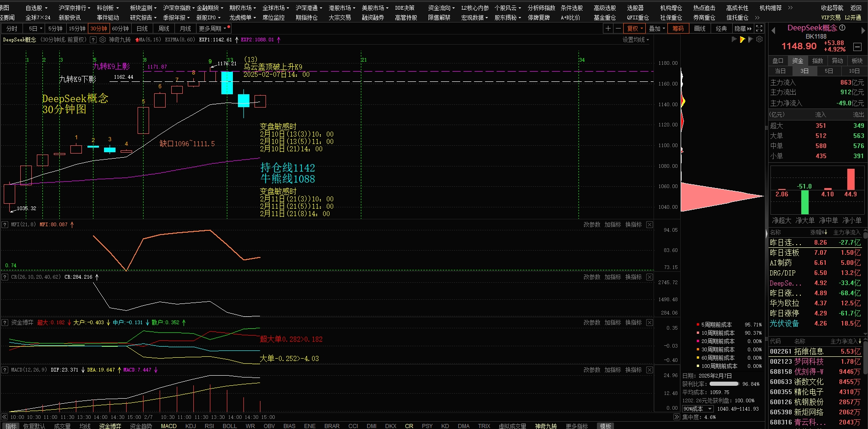
Task: Open the 5日 multi-day dropdown
Action: 35,29
